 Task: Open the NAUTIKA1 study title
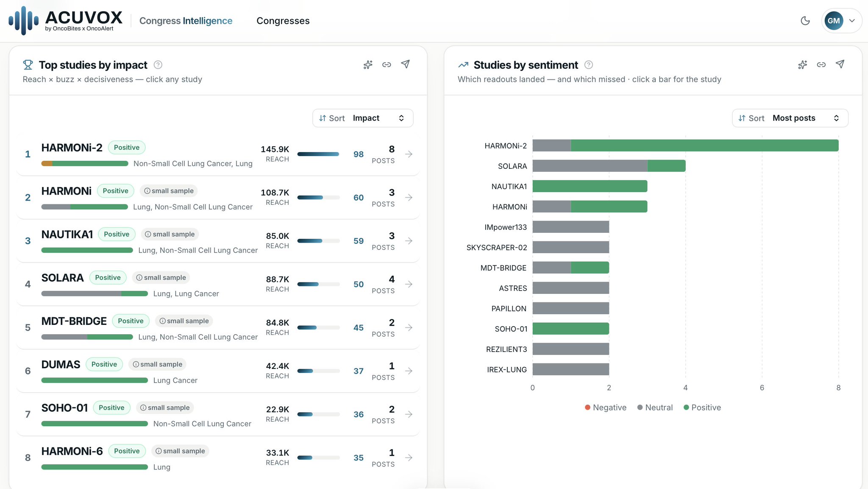[x=67, y=234]
